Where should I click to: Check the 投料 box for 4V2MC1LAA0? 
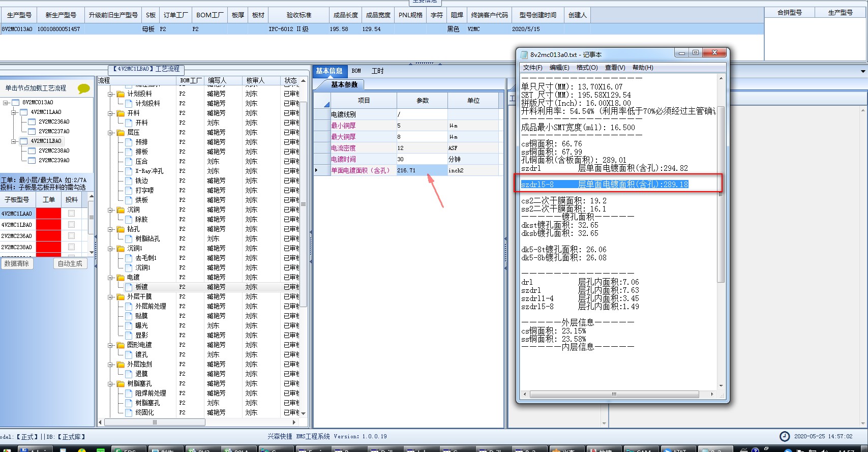pos(72,214)
